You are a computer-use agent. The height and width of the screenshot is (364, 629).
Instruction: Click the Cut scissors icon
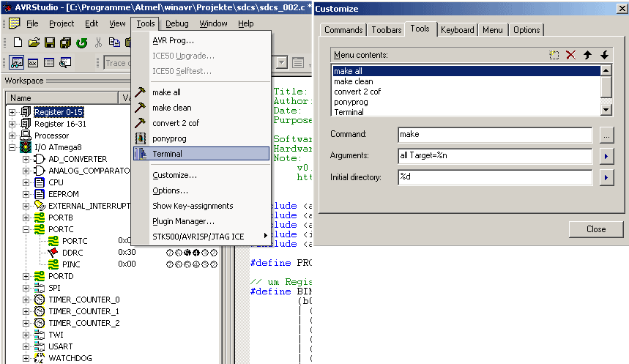[x=98, y=42]
